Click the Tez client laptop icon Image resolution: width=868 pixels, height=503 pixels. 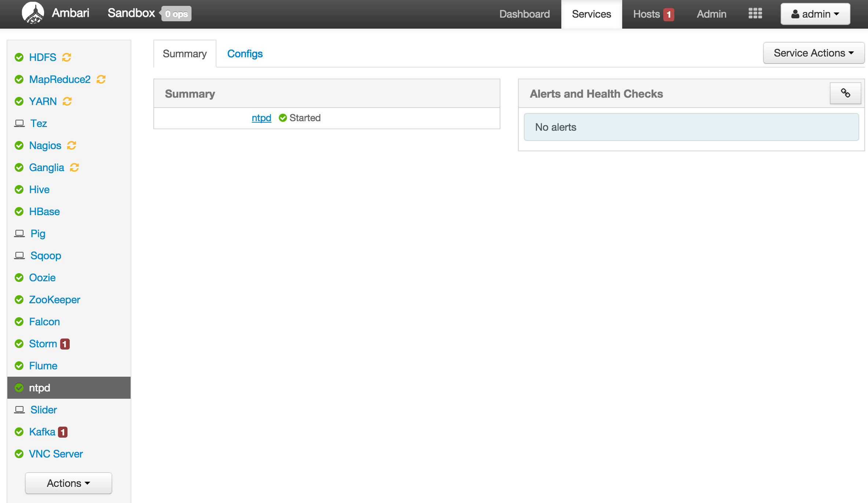(19, 123)
